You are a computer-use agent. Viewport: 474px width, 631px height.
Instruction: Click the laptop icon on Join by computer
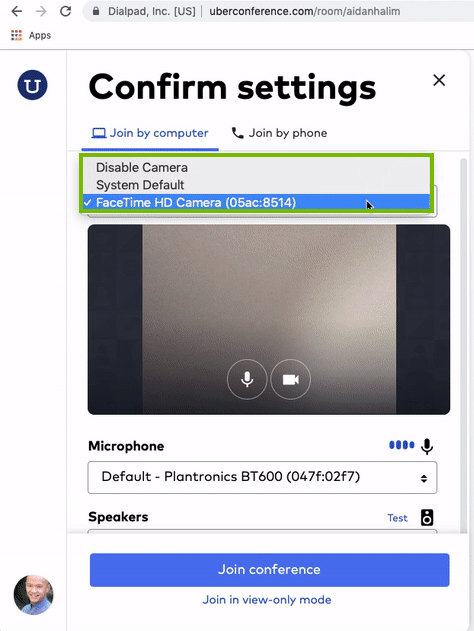coord(99,133)
